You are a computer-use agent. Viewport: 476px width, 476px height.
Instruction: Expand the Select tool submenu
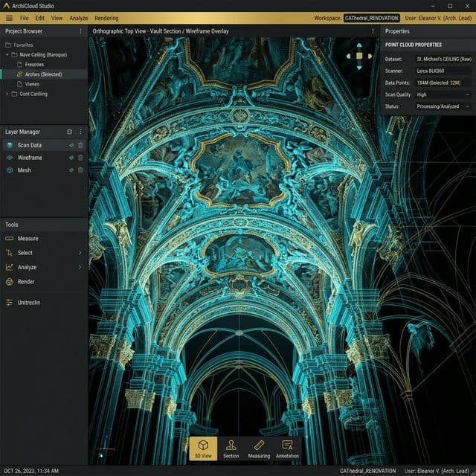click(80, 253)
